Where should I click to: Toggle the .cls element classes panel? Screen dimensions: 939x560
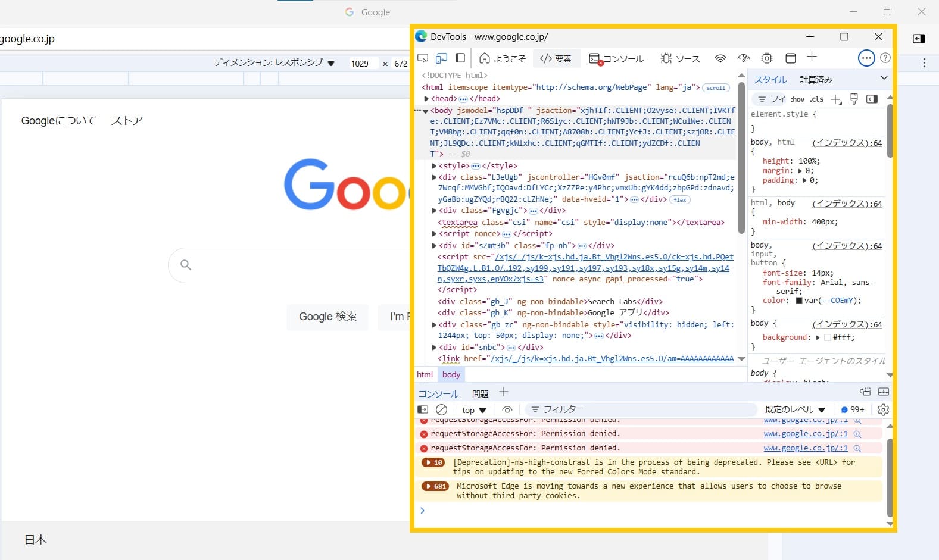817,99
